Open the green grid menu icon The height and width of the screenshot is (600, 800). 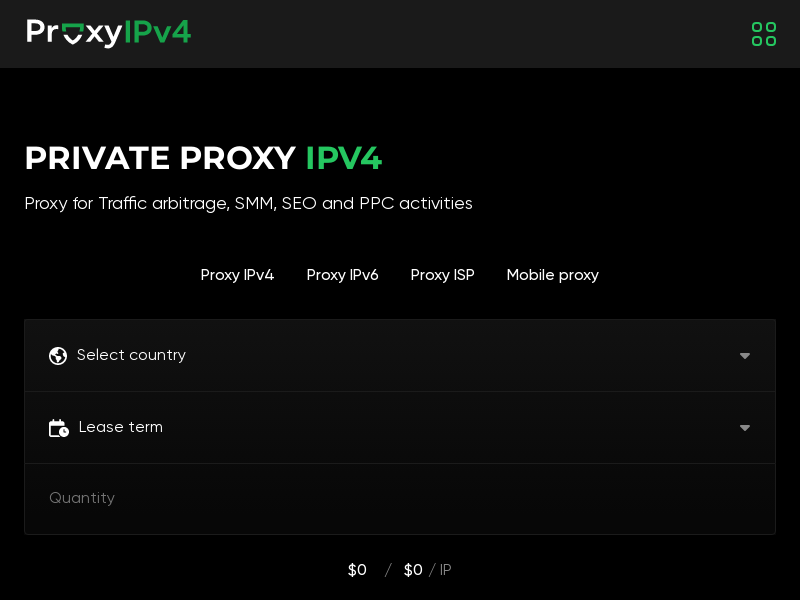pyautogui.click(x=764, y=34)
